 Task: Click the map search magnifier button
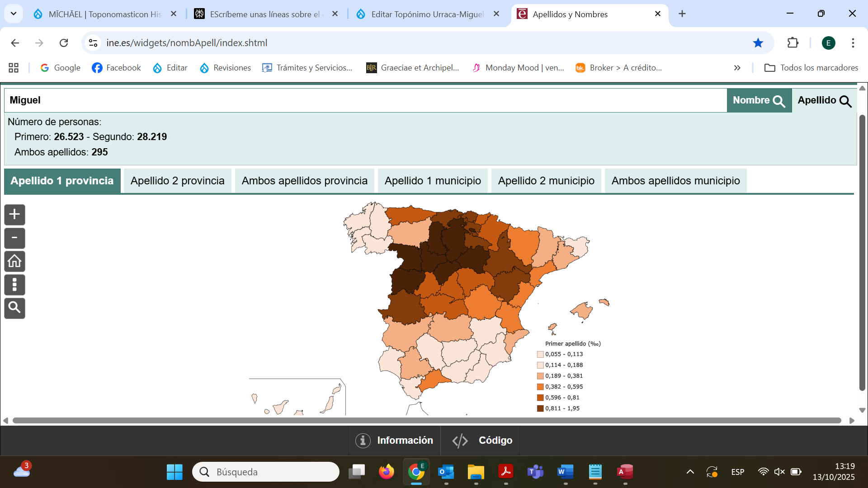[14, 308]
